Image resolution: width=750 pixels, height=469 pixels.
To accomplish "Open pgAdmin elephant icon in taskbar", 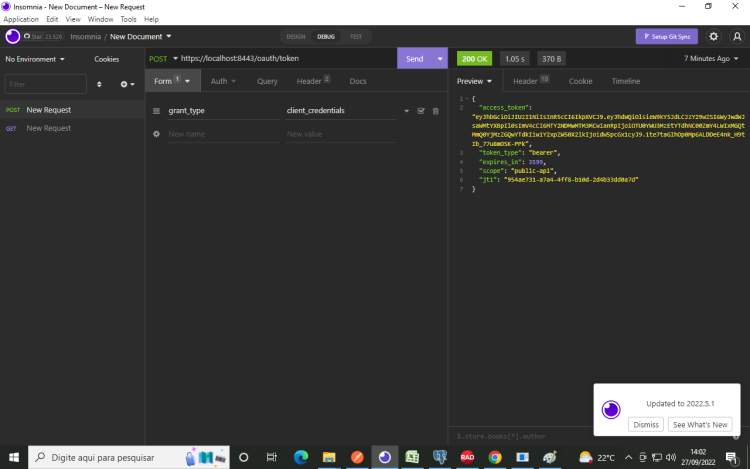I will coord(440,458).
